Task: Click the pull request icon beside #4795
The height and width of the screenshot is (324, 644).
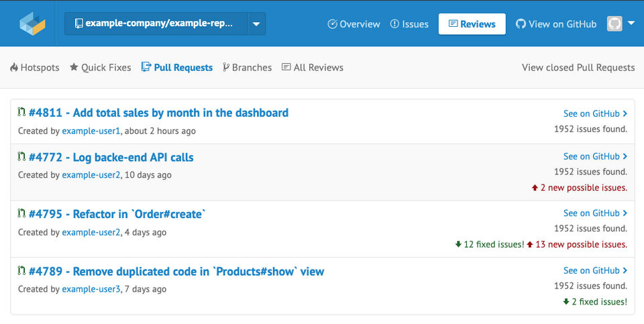Action: point(21,214)
